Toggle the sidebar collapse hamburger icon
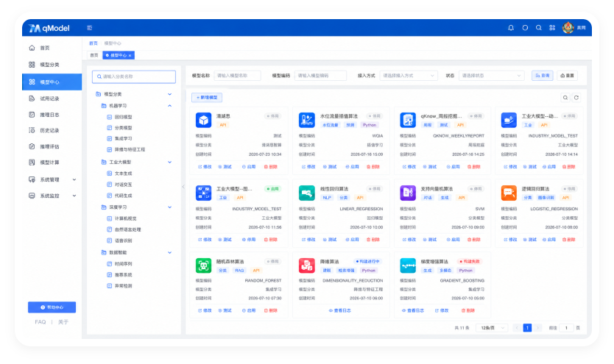The width and height of the screenshot is (614, 364). (89, 28)
